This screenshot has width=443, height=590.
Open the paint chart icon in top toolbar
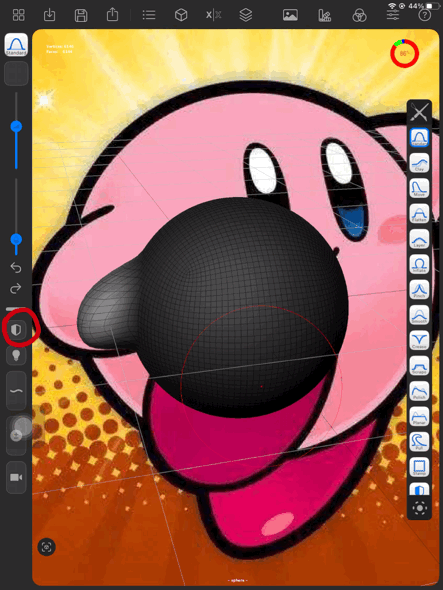[x=324, y=15]
